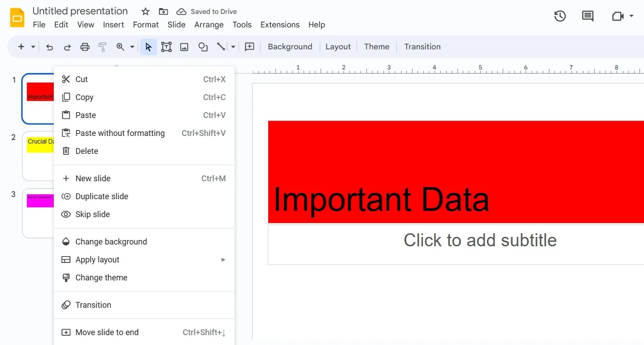644x345 pixels.
Task: Expand the New slide dropdown arrow
Action: pyautogui.click(x=32, y=46)
